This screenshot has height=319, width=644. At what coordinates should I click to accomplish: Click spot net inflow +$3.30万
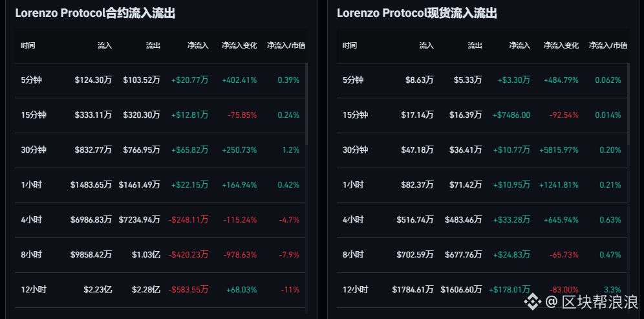point(514,80)
